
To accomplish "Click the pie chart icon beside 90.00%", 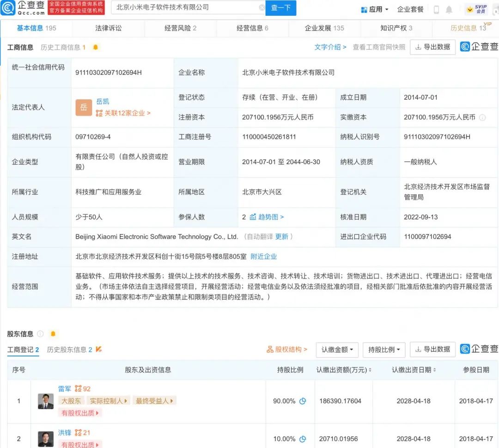I will 303,401.
